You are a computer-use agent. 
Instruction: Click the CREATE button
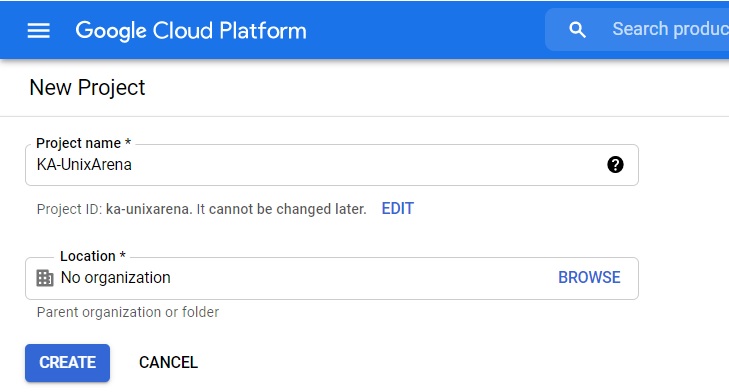[x=67, y=363]
